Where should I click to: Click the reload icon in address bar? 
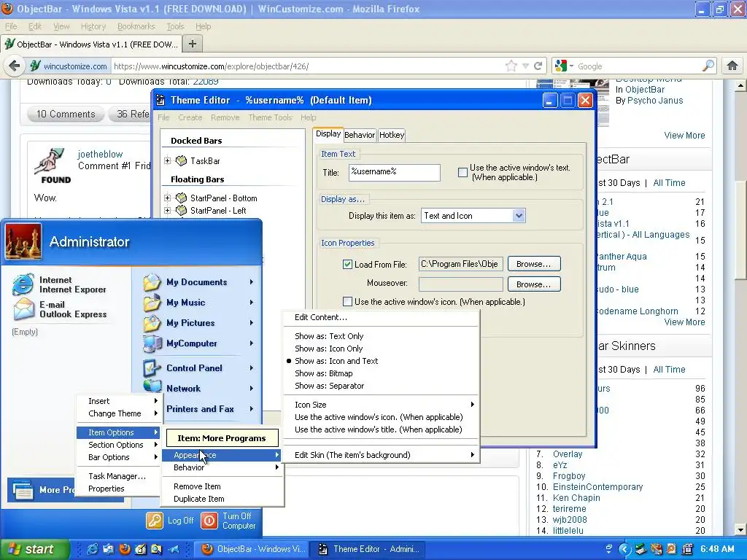538,66
